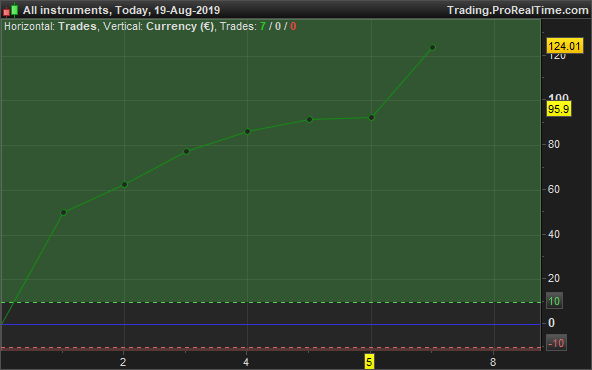Click the green winning trades count 7

click(263, 26)
